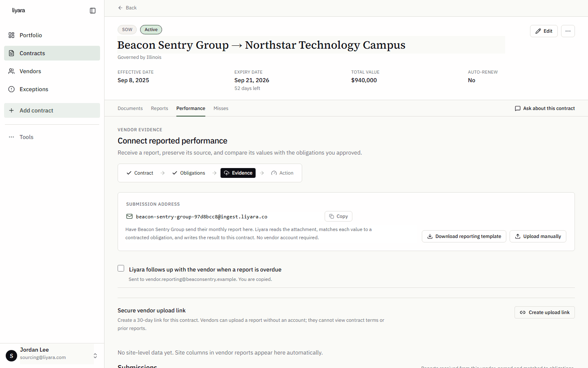
Task: Jump to the Obligations step
Action: pyautogui.click(x=189, y=173)
